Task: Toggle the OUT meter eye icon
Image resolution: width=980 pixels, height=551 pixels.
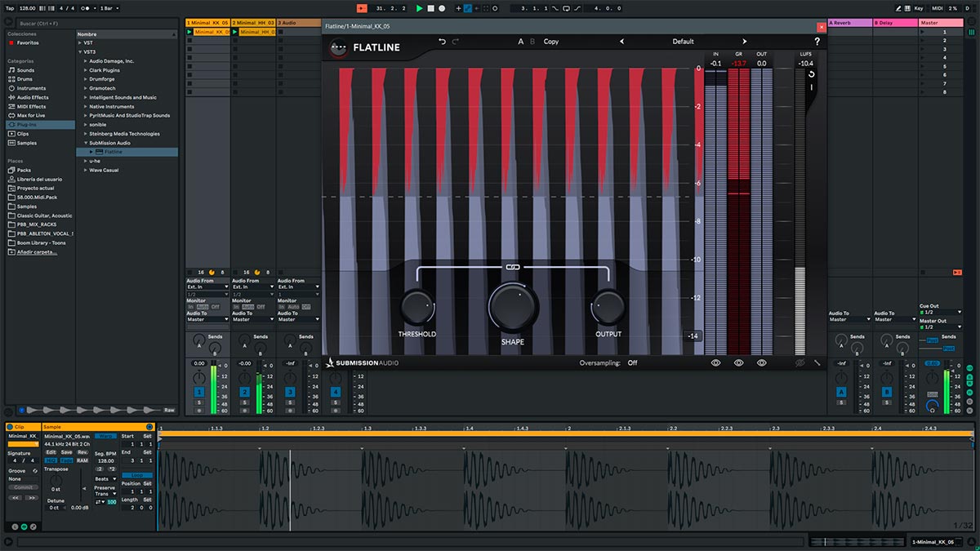Action: (x=761, y=362)
